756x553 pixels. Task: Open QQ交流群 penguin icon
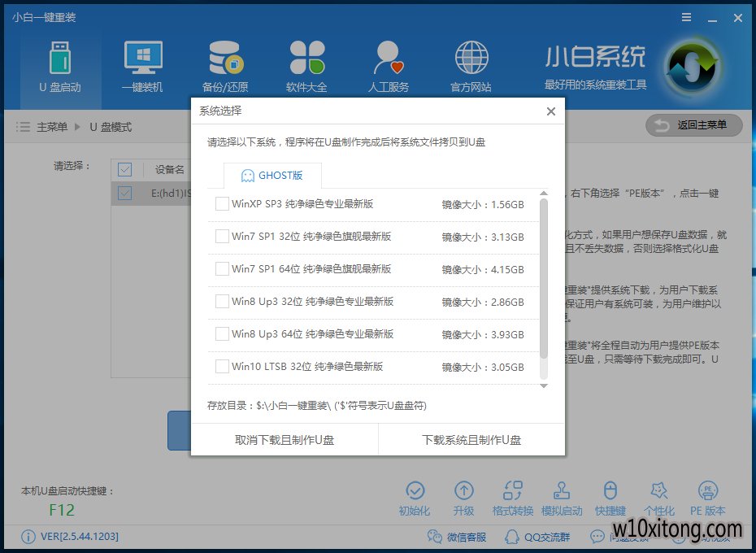click(x=512, y=537)
